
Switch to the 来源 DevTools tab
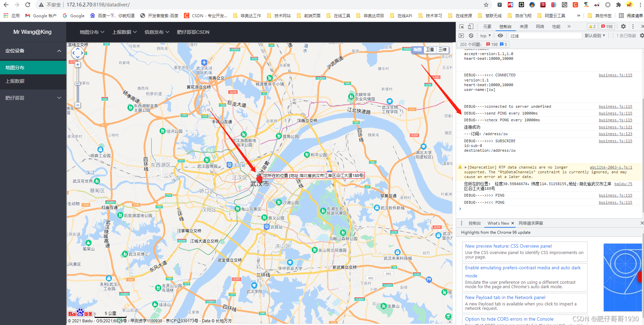coord(524,26)
